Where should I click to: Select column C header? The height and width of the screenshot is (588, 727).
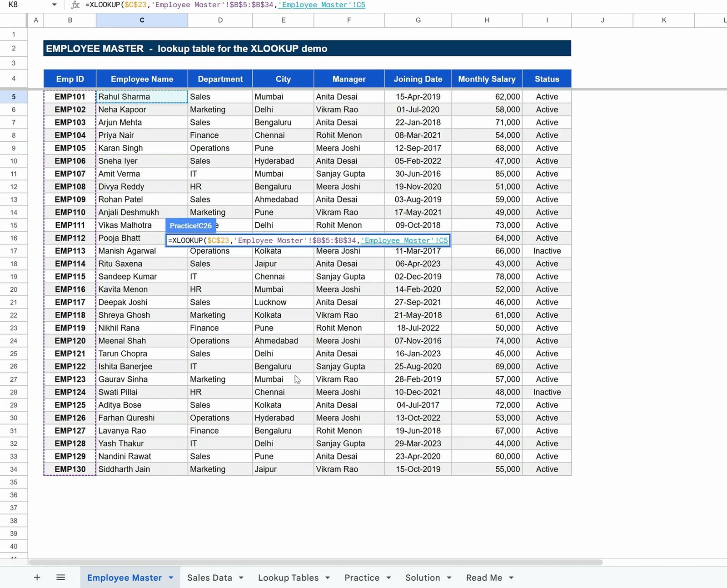(142, 20)
